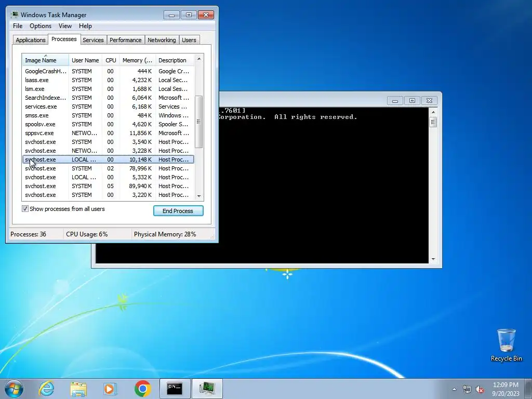Screen dimensions: 532x399
Task: Switch to the Users tab
Action: coord(189,40)
